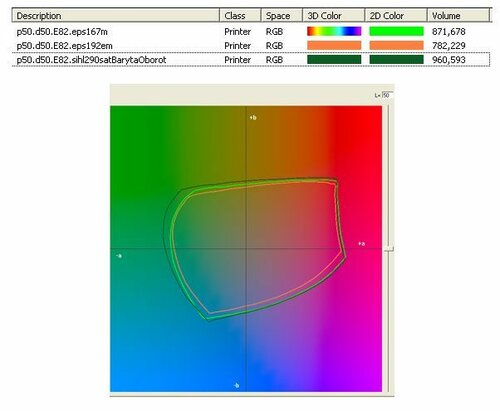Click the +a axis label

click(362, 244)
